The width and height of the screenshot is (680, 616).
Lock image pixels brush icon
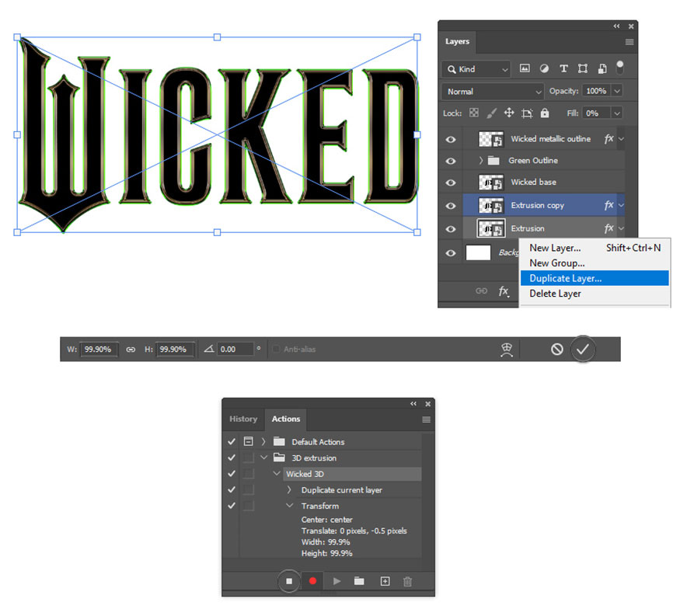[491, 113]
